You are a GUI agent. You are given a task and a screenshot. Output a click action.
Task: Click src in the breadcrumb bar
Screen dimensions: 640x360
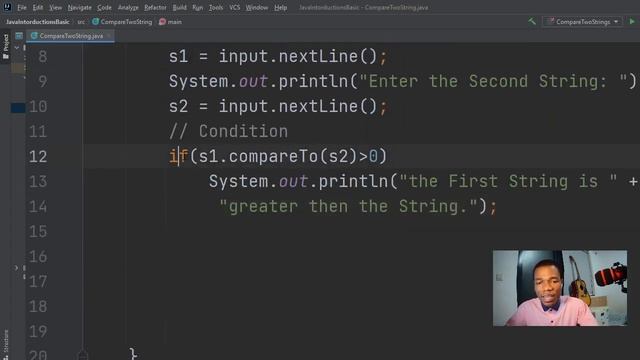coord(81,22)
